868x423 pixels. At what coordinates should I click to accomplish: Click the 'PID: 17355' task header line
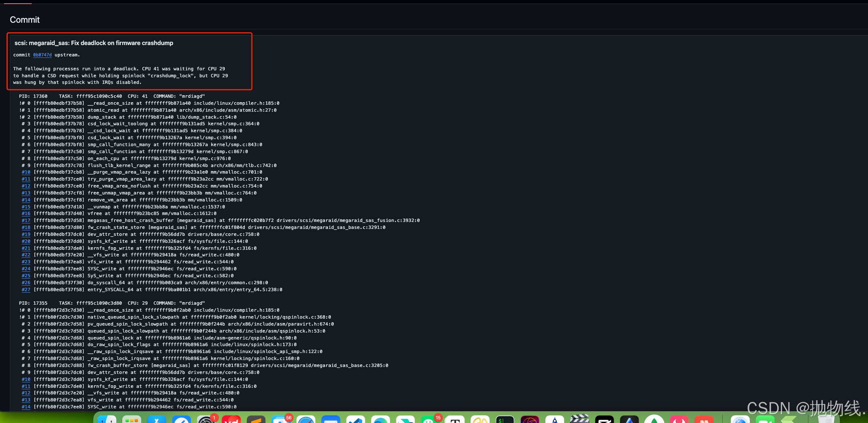112,303
